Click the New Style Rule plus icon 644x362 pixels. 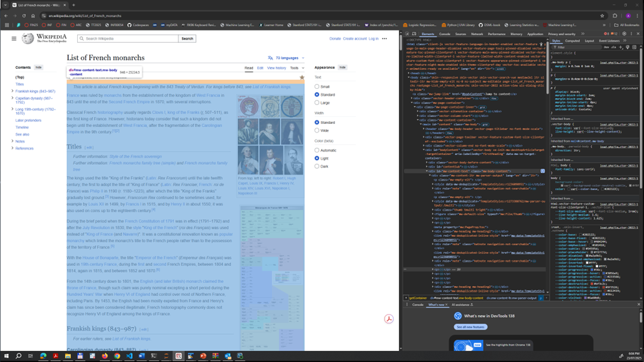click(x=621, y=47)
